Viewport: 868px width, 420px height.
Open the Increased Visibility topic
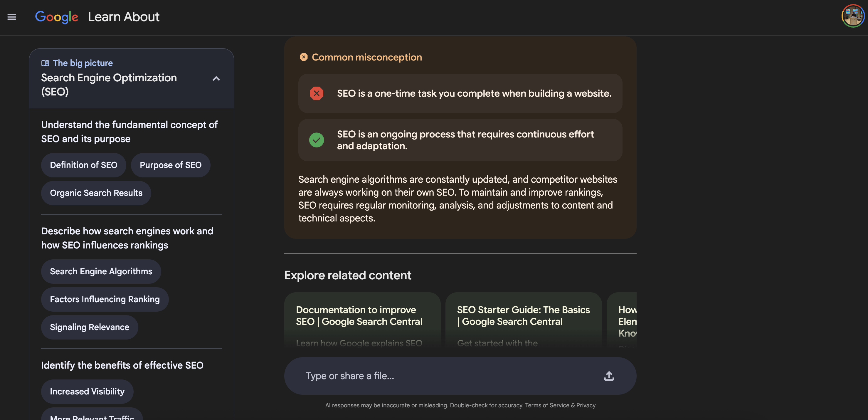(x=87, y=391)
